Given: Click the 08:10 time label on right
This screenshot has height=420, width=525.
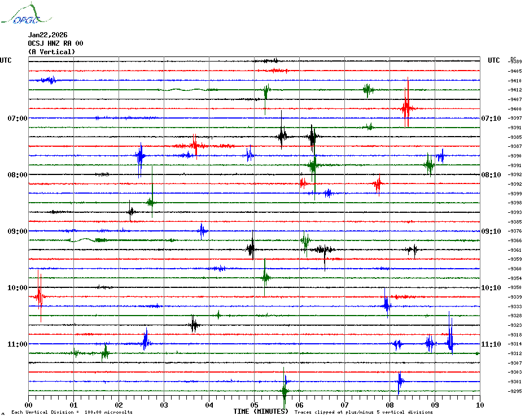Looking at the screenshot, I should (x=490, y=175).
